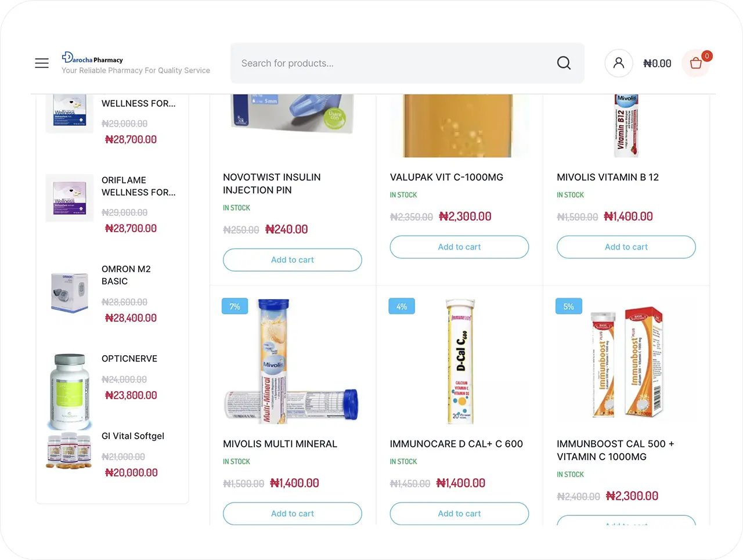Screen dimensions: 743x560
Task: Add Mivolis Multi Mineral to cart
Action: (x=293, y=514)
